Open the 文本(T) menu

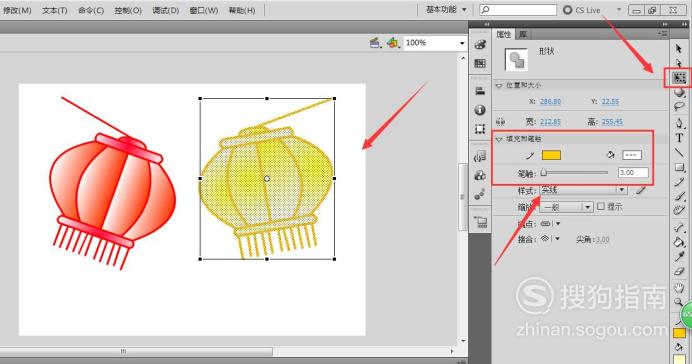coord(55,10)
